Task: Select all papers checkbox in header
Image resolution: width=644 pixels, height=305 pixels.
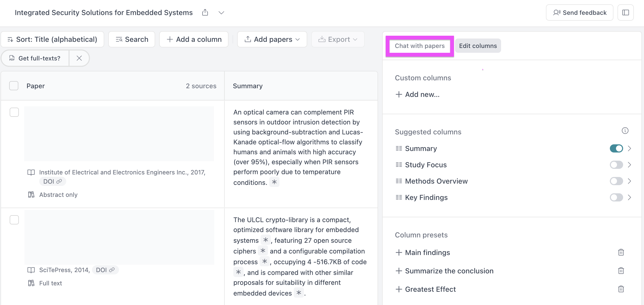Action: click(x=14, y=86)
